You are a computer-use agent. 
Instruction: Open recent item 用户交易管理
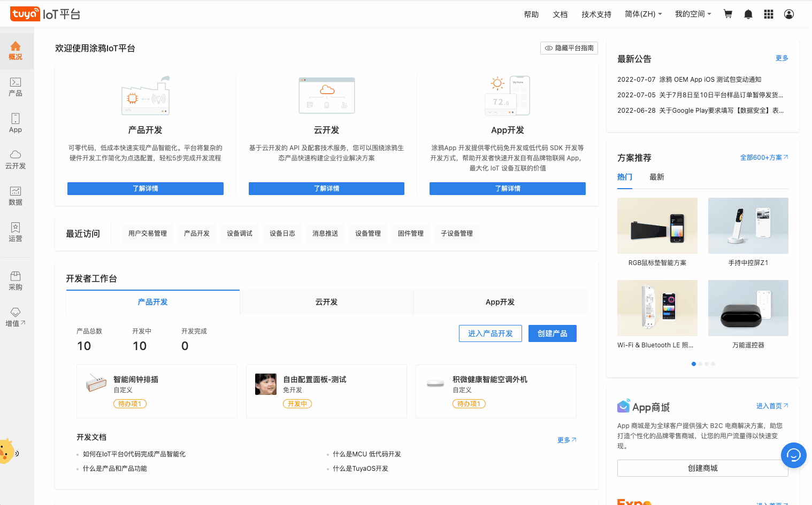point(148,234)
